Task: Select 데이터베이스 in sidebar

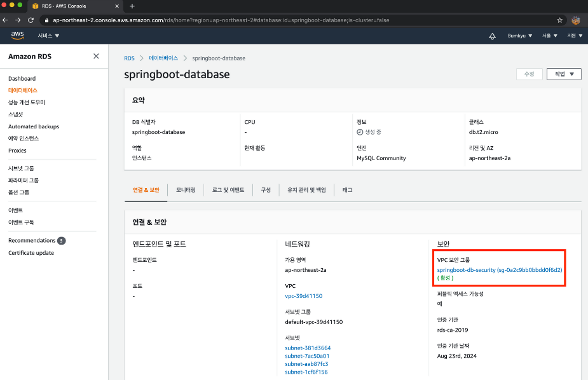Action: (x=23, y=90)
